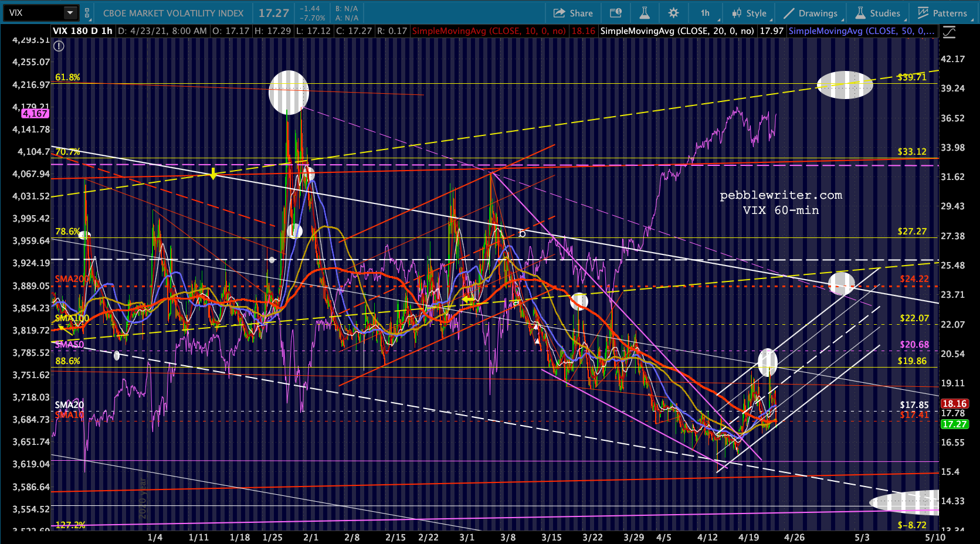The width and height of the screenshot is (980, 544).
Task: Select the pebblewriter.com text annotation
Action: pos(781,195)
